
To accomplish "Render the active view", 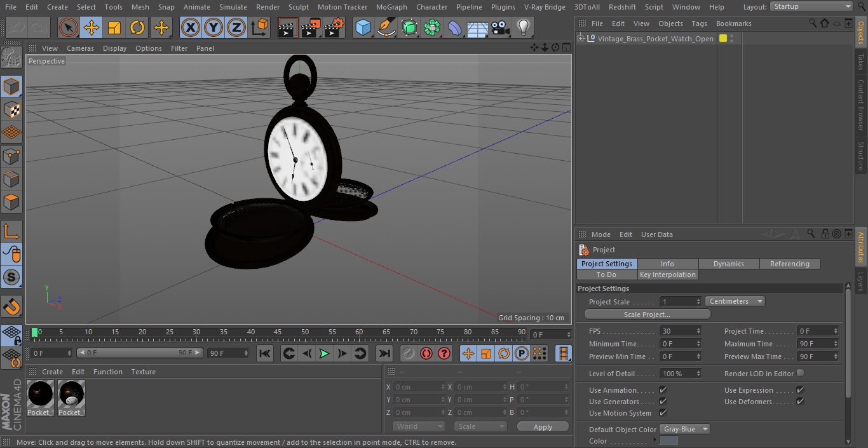I will click(288, 27).
